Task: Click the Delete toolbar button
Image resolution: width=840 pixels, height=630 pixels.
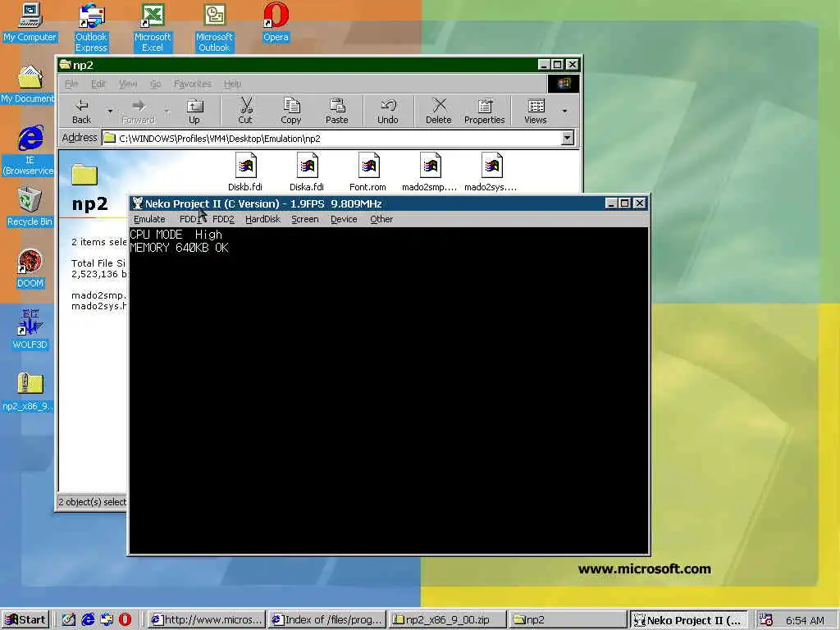Action: pos(439,112)
